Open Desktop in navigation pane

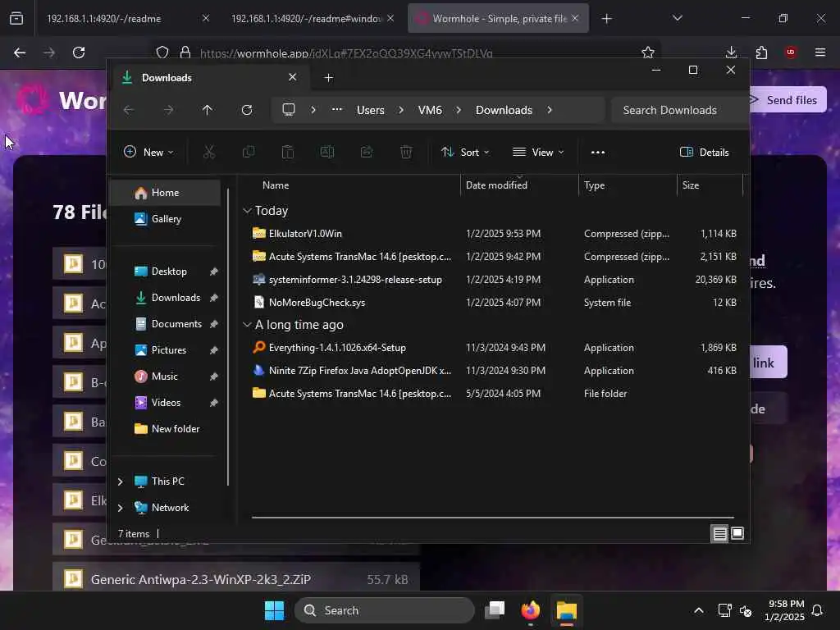tap(169, 272)
